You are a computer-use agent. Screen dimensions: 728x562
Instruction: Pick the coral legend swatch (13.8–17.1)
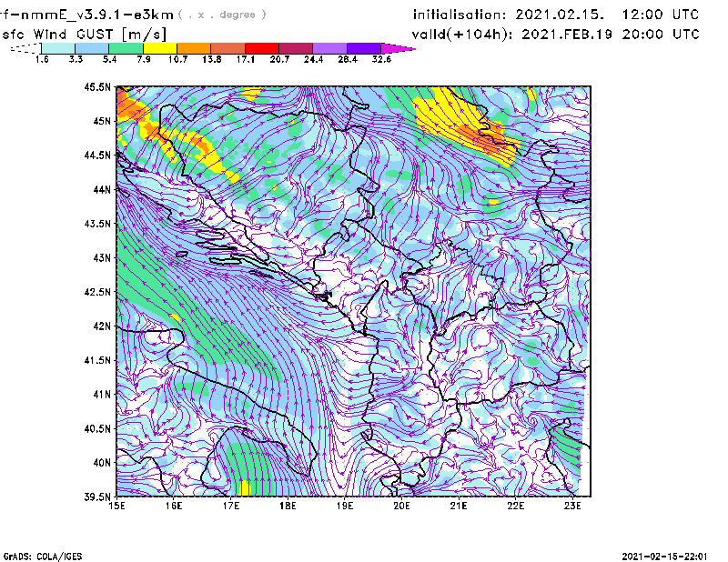tap(228, 48)
